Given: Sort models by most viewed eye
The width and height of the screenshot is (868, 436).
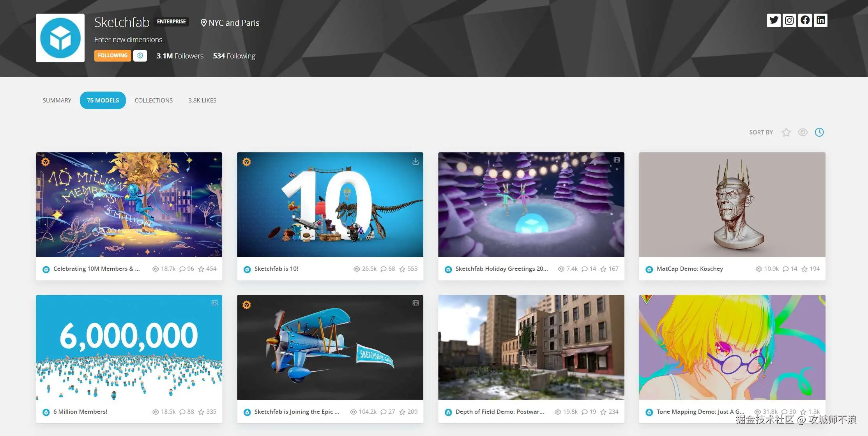Looking at the screenshot, I should [803, 132].
